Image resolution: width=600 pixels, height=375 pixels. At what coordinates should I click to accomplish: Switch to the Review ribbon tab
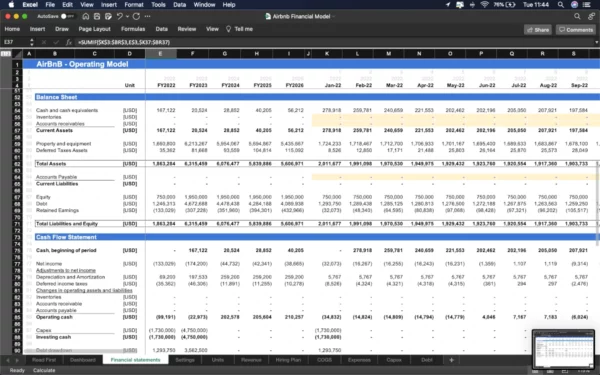[187, 29]
